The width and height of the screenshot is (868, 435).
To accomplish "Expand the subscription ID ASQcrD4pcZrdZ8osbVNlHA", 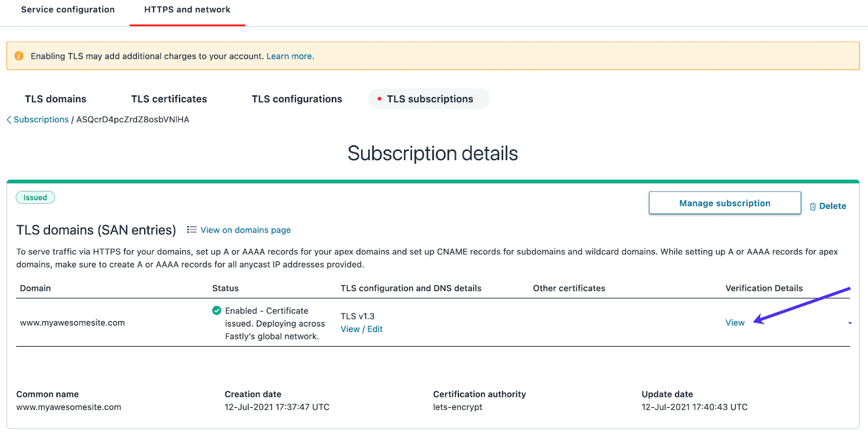I will [132, 119].
